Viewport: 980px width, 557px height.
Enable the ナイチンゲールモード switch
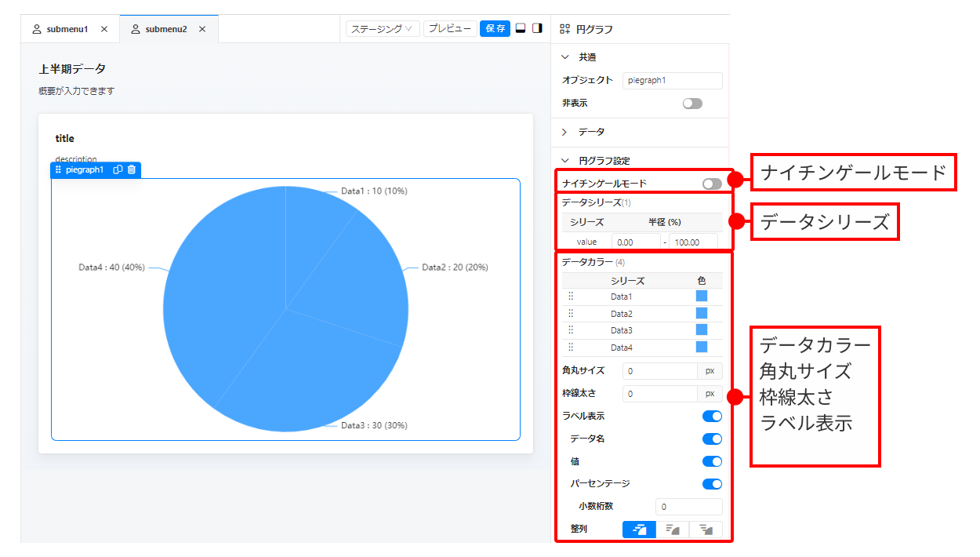tap(712, 184)
